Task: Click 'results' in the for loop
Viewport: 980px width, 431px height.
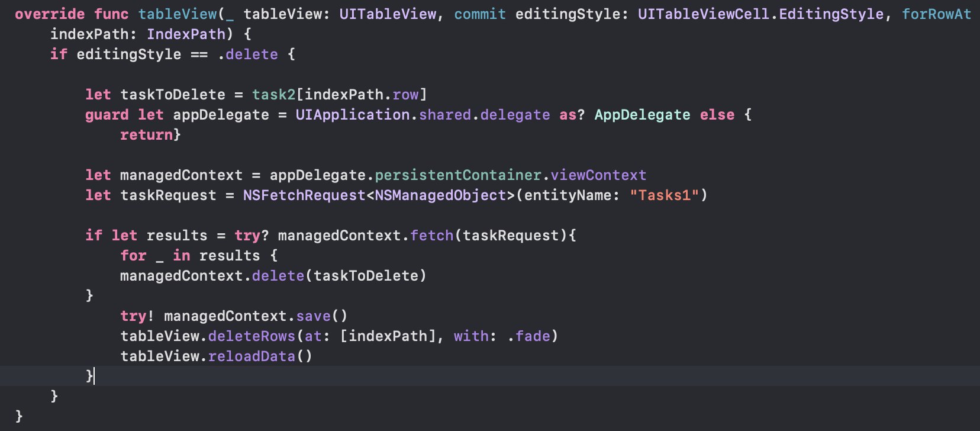Action: [x=230, y=255]
